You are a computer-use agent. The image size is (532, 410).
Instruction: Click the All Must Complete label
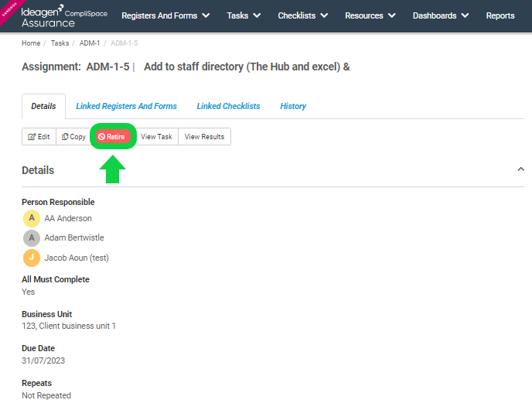tap(56, 279)
